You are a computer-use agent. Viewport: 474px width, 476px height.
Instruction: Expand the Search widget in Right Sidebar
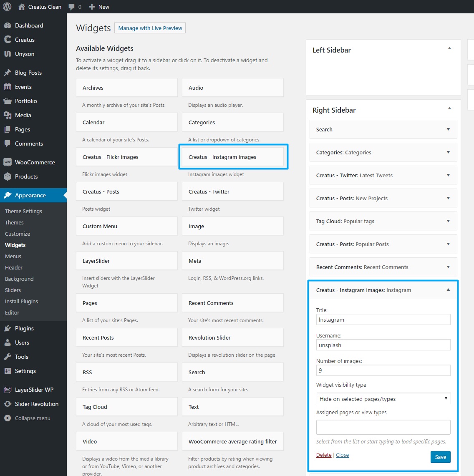[448, 129]
